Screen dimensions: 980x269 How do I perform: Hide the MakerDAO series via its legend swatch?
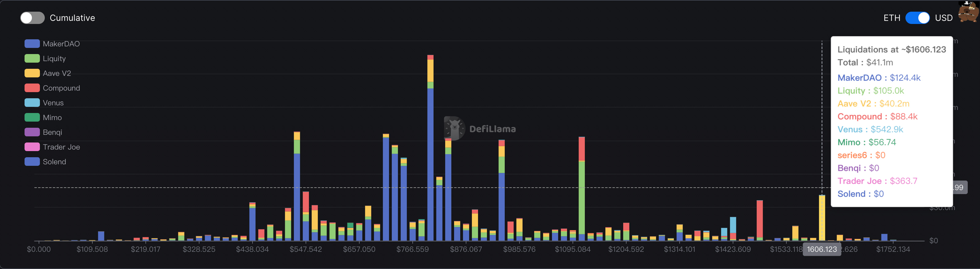(32, 44)
